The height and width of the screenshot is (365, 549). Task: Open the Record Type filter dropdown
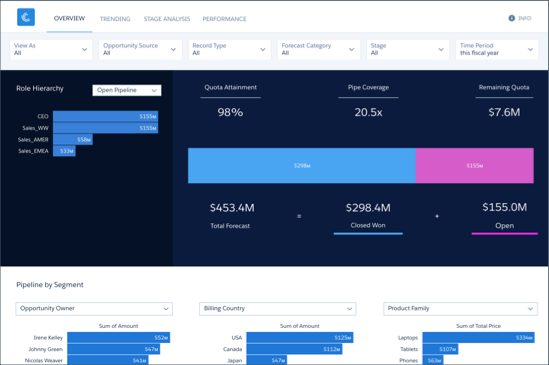(x=230, y=49)
